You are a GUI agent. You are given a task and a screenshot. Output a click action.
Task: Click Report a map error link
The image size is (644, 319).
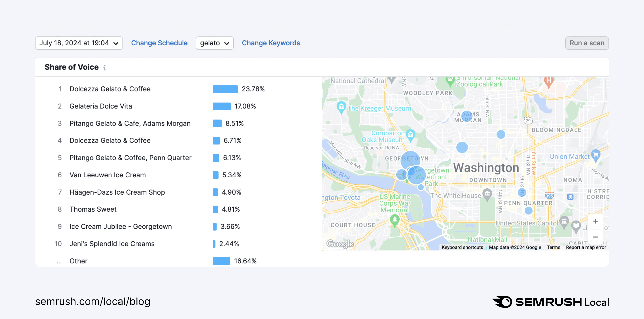pos(586,247)
